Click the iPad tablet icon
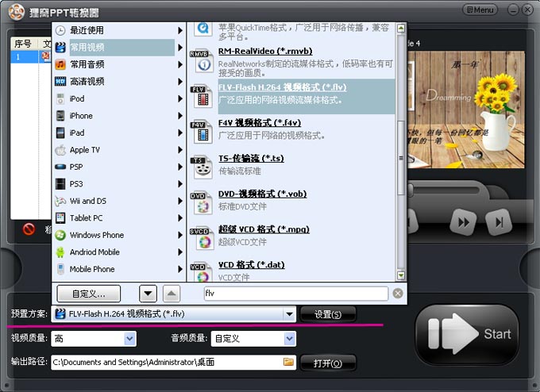 click(x=60, y=133)
